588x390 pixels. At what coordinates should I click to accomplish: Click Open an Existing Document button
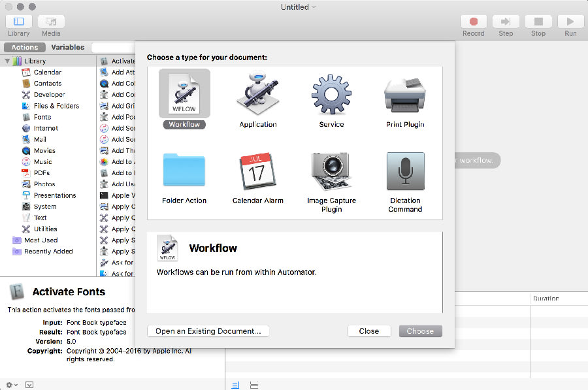[x=208, y=331]
